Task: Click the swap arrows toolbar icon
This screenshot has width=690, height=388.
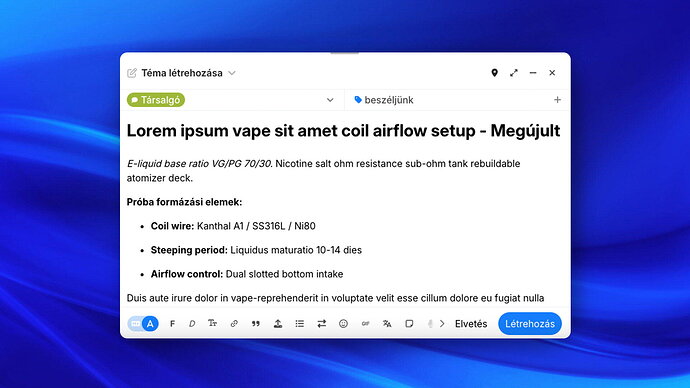Action: coord(322,324)
